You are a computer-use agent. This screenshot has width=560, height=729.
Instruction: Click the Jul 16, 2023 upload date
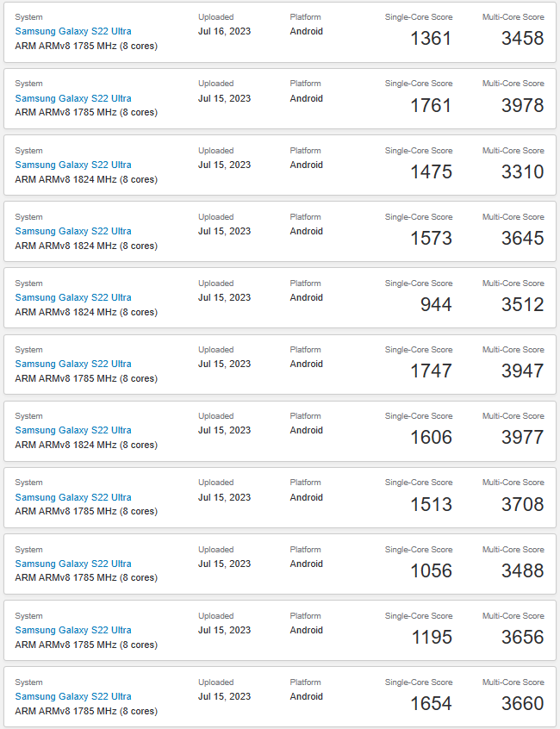(x=224, y=32)
